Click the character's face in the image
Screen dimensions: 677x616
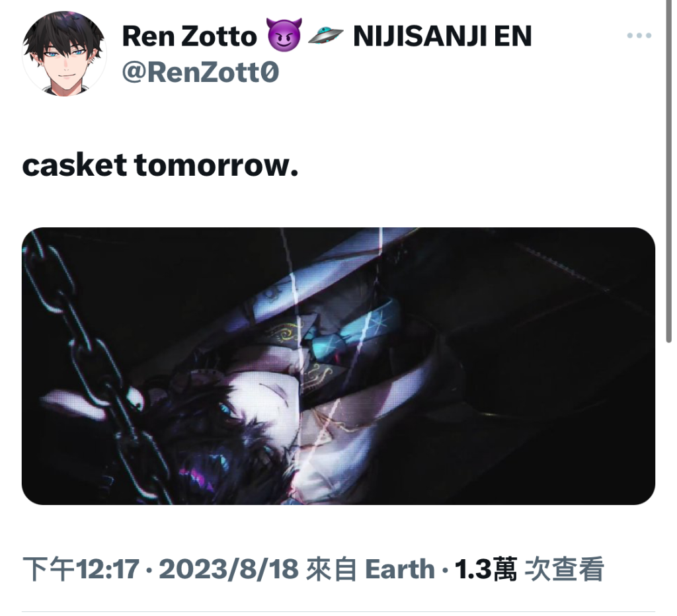coord(259,401)
